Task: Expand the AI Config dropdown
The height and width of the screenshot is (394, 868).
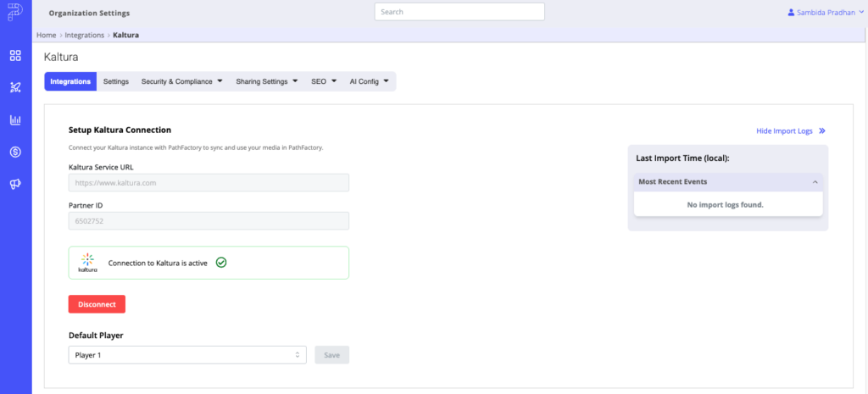Action: pyautogui.click(x=370, y=81)
